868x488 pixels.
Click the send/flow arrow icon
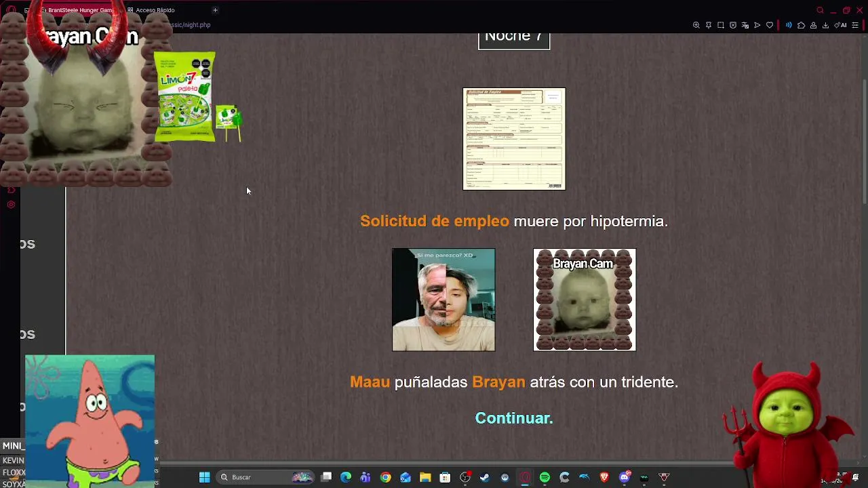tap(757, 25)
